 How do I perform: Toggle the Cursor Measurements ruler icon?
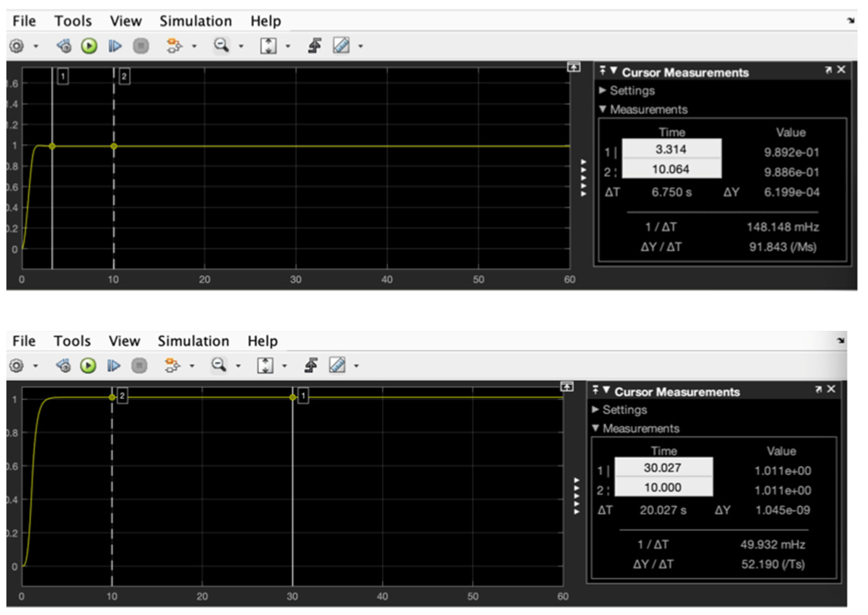(341, 46)
